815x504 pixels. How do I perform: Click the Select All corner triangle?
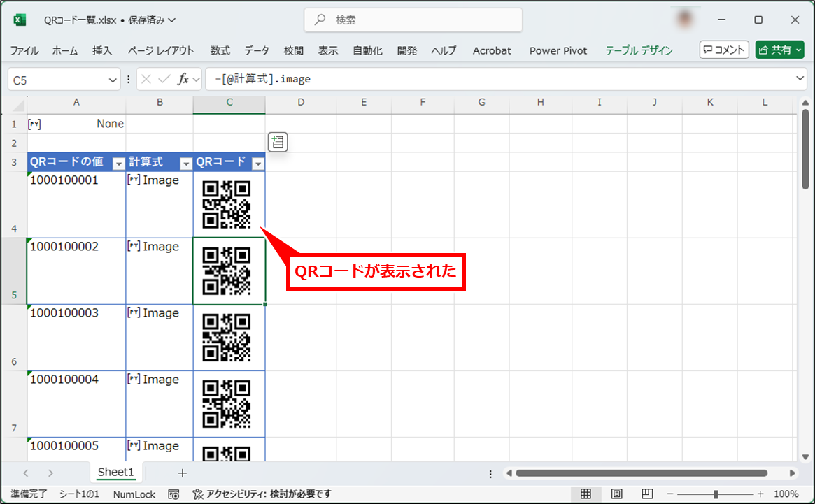point(19,106)
